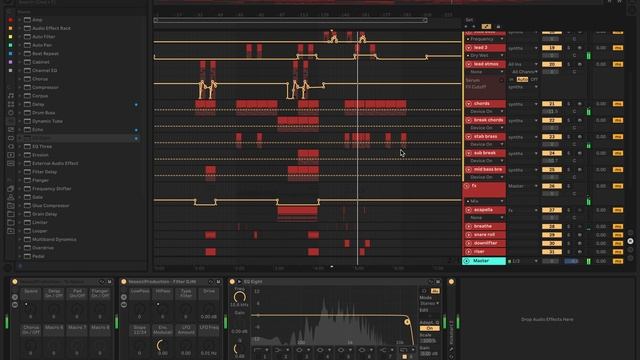Click the EQ Eight Freq knob
This screenshot has height=360, width=640.
[240, 297]
